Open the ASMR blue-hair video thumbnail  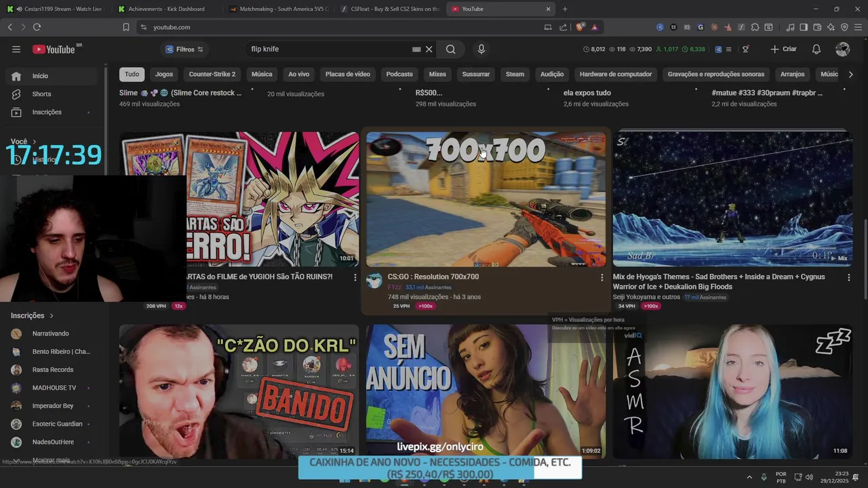[x=732, y=391]
